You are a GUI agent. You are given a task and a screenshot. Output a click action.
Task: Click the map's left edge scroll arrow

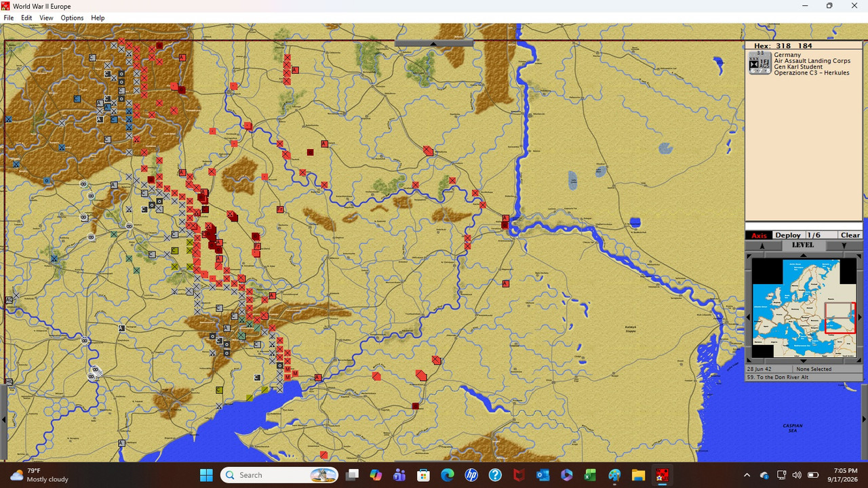[x=3, y=420]
